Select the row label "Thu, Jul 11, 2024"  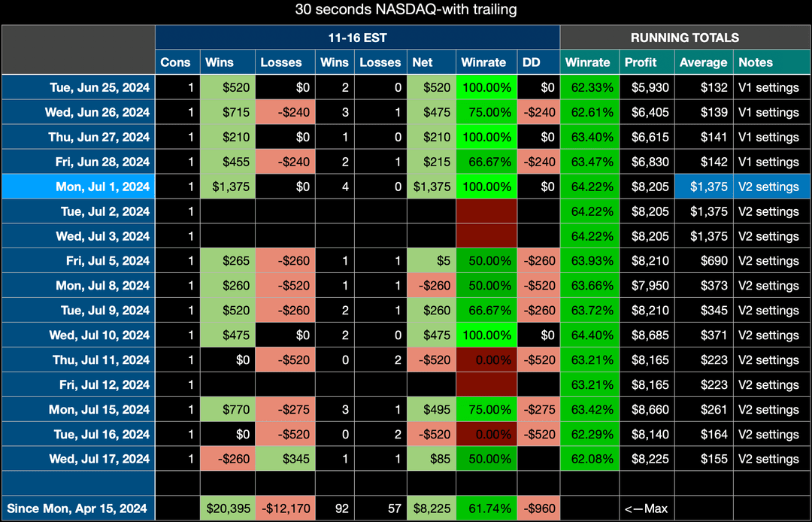coord(78,360)
